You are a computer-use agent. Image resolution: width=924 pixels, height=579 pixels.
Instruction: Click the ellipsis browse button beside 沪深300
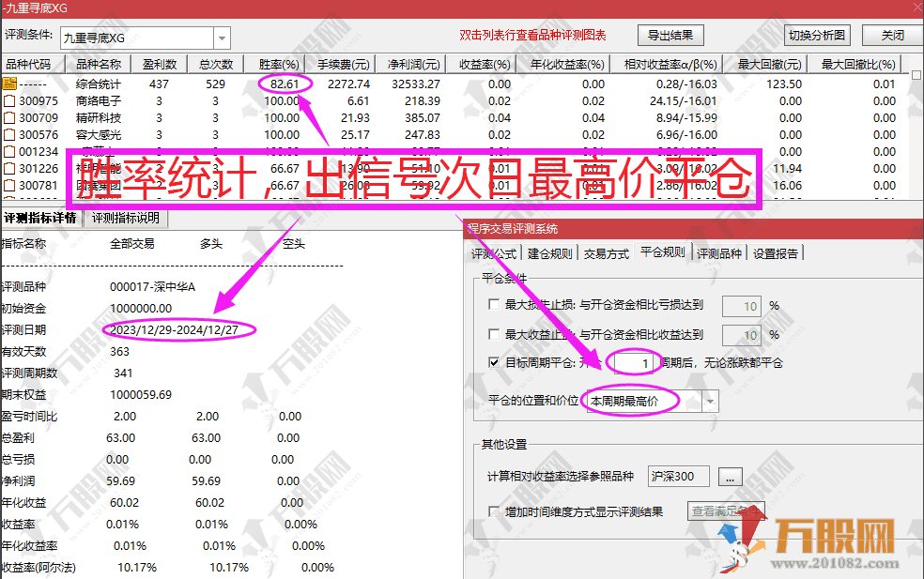tap(731, 477)
